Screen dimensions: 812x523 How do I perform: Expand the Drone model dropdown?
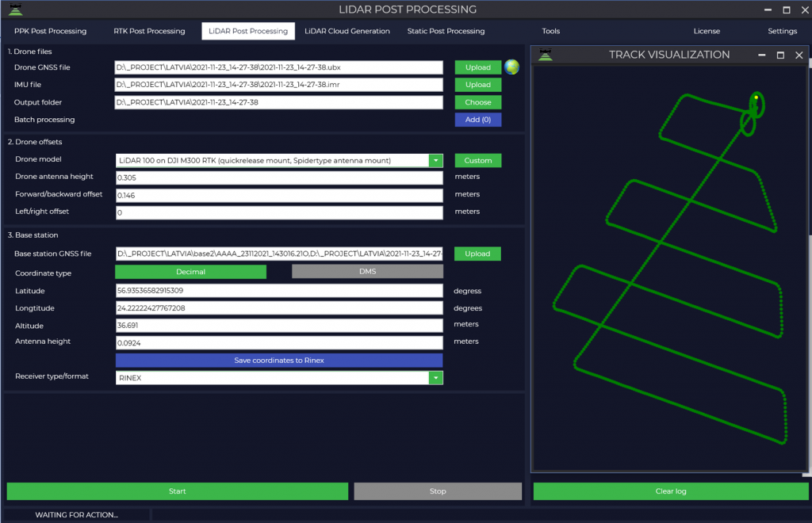pos(435,161)
